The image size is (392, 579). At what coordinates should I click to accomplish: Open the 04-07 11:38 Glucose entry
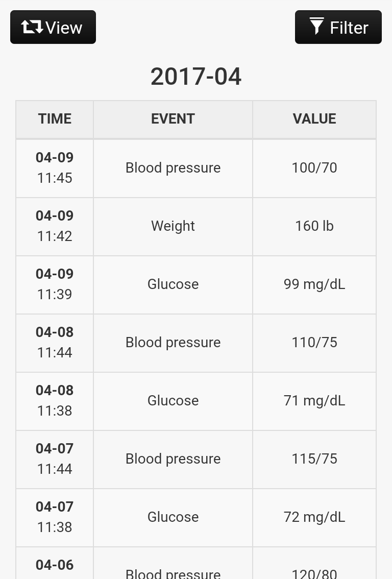173,517
